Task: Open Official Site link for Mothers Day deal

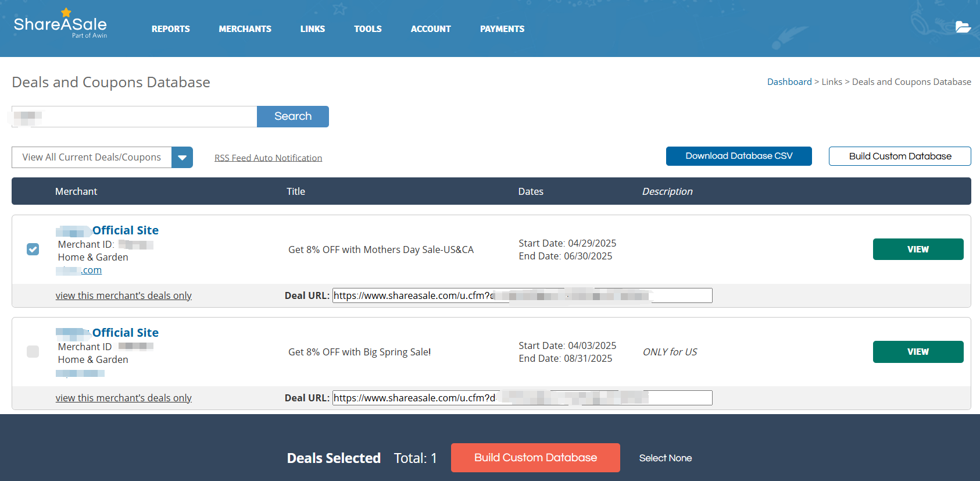Action: [x=126, y=230]
